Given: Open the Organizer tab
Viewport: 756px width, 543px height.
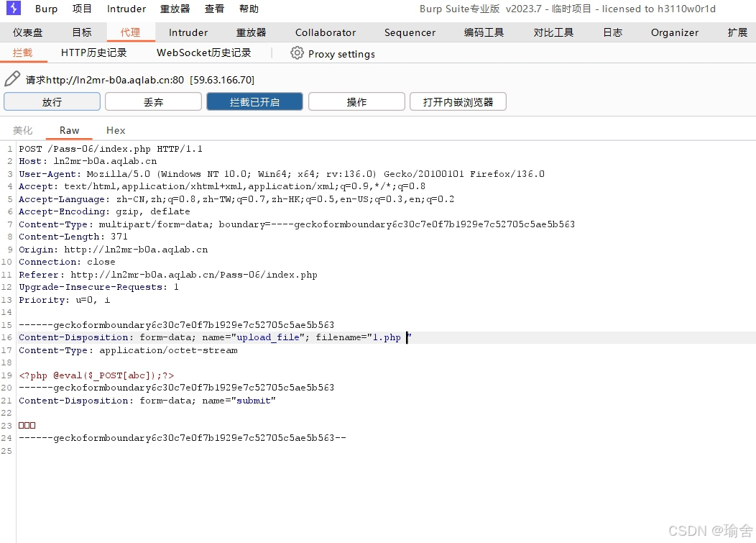Looking at the screenshot, I should click(x=675, y=32).
